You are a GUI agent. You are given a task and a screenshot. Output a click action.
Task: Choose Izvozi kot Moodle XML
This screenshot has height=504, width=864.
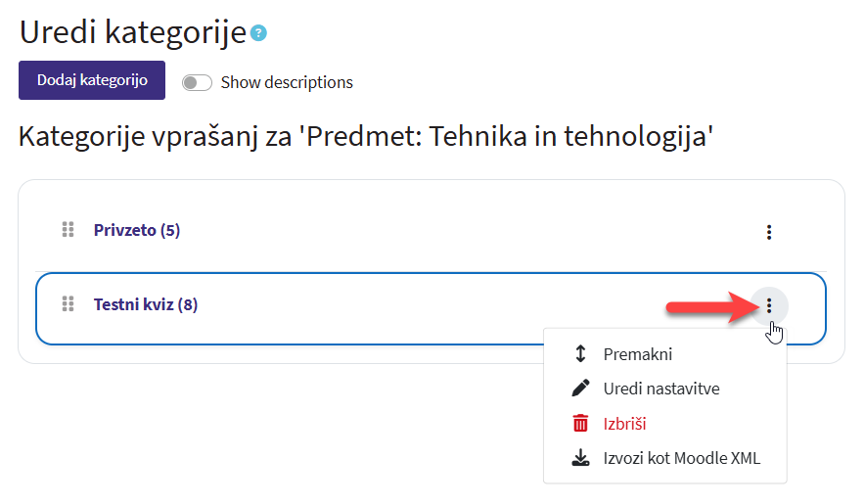pyautogui.click(x=681, y=458)
